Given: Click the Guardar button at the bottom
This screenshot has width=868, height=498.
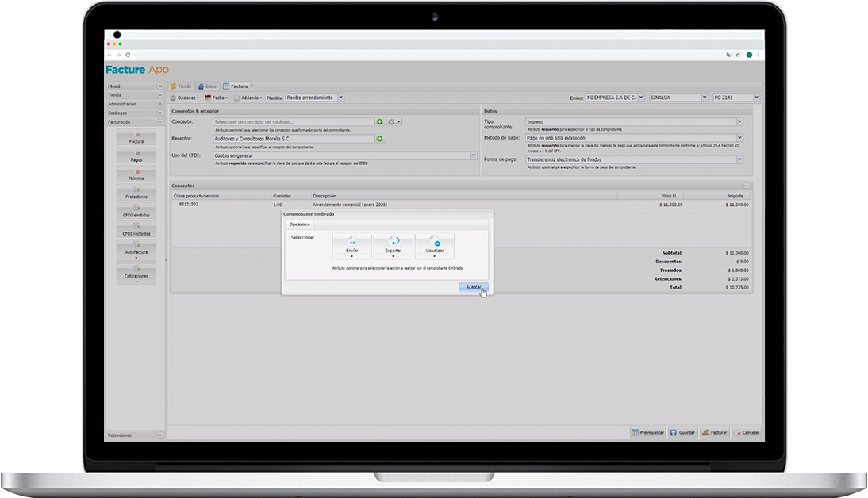Looking at the screenshot, I should tap(683, 433).
